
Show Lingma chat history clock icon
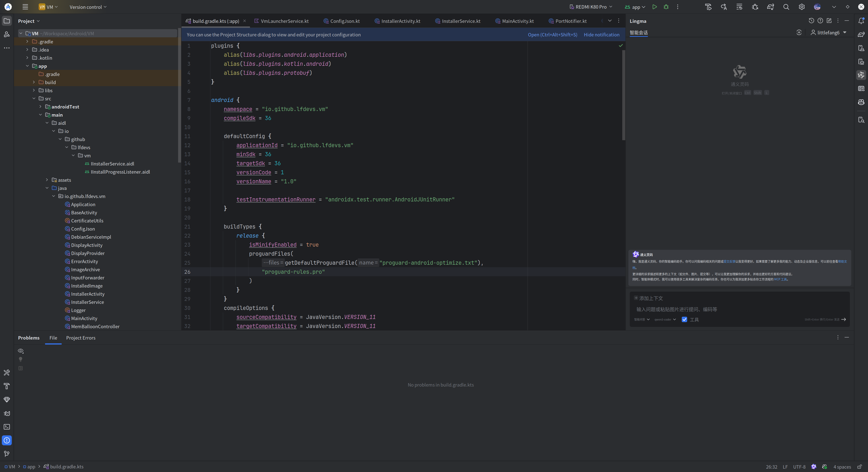pyautogui.click(x=811, y=21)
